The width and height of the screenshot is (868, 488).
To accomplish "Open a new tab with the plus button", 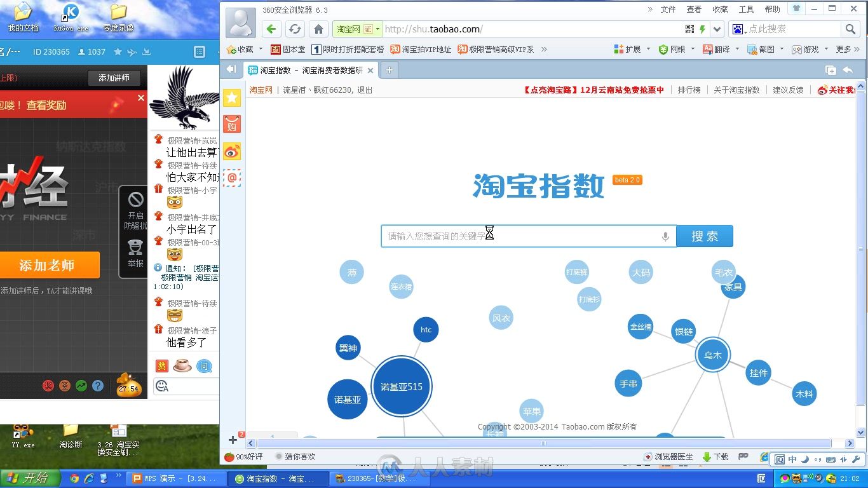I will click(389, 70).
